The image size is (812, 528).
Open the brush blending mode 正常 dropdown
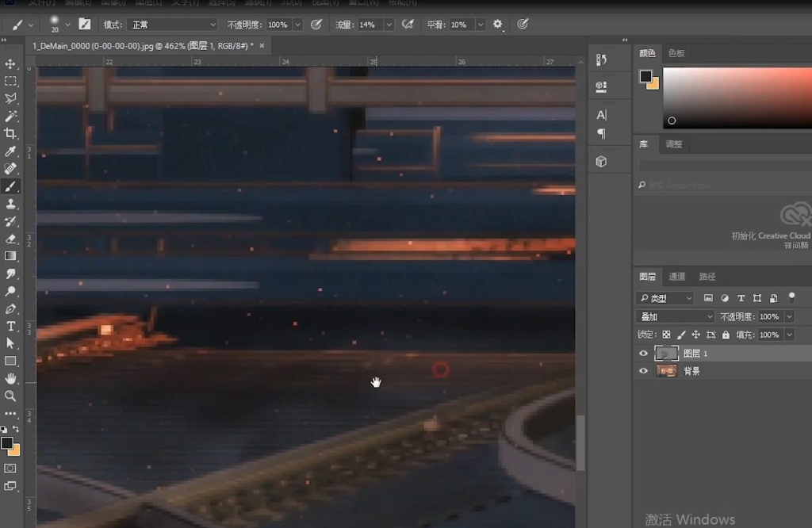(x=173, y=25)
